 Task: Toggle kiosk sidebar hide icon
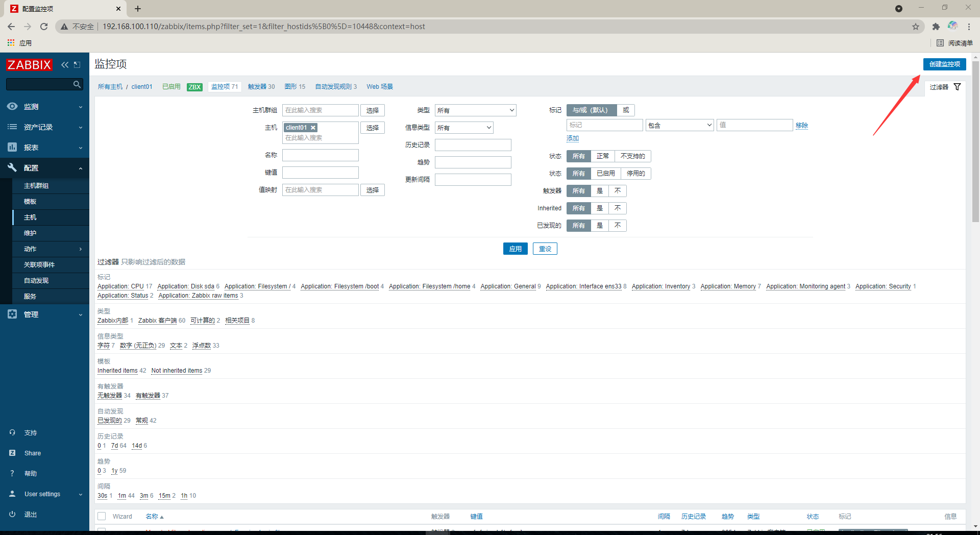coord(77,65)
